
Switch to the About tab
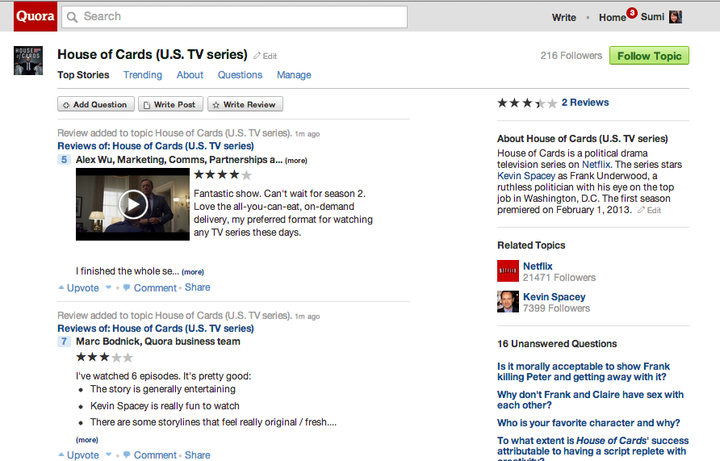(190, 75)
